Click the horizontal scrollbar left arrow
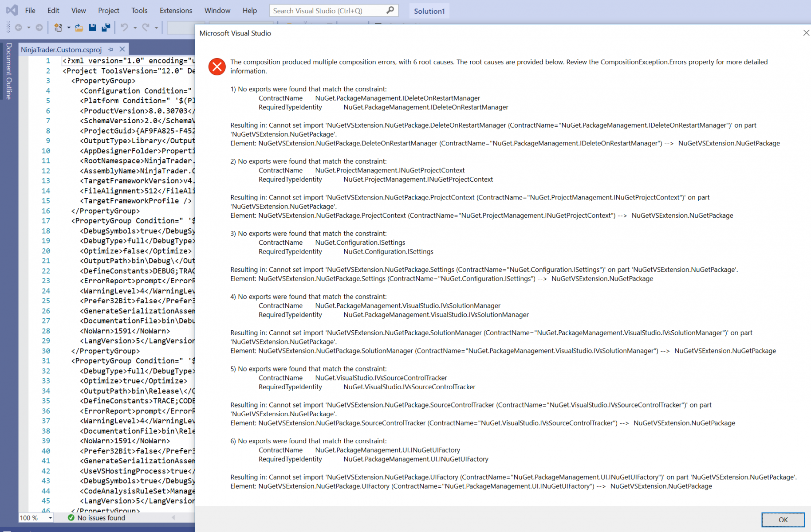811x532 pixels. click(173, 517)
